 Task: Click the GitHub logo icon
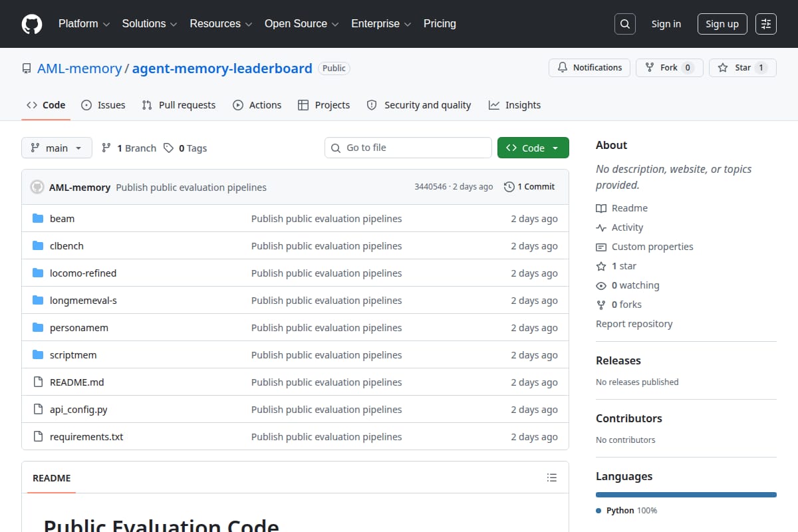click(x=32, y=24)
